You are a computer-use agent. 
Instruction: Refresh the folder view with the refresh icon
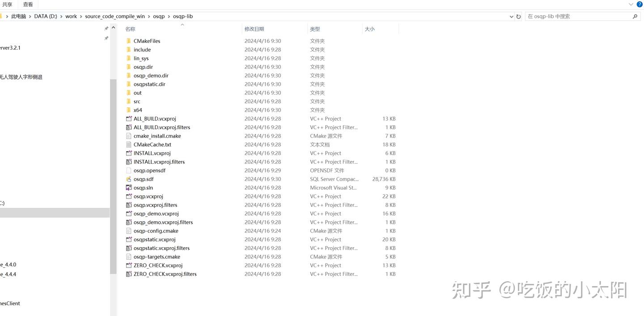pyautogui.click(x=518, y=16)
